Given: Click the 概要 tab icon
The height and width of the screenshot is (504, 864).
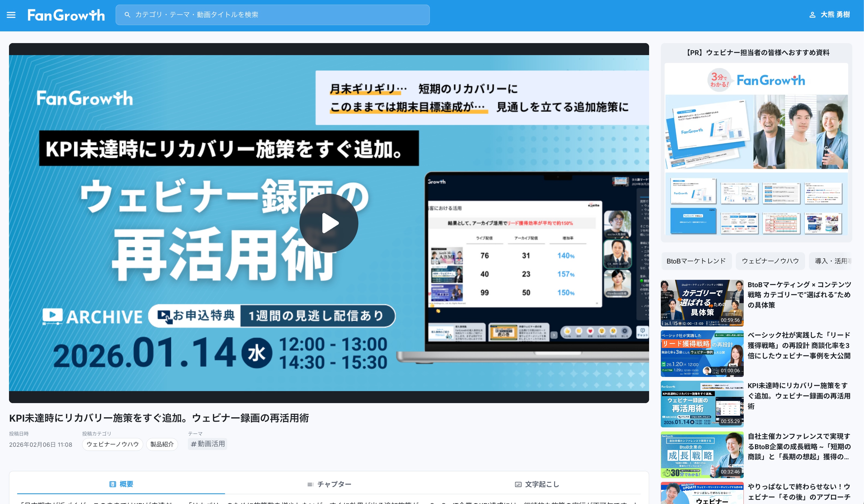Looking at the screenshot, I should [x=112, y=484].
